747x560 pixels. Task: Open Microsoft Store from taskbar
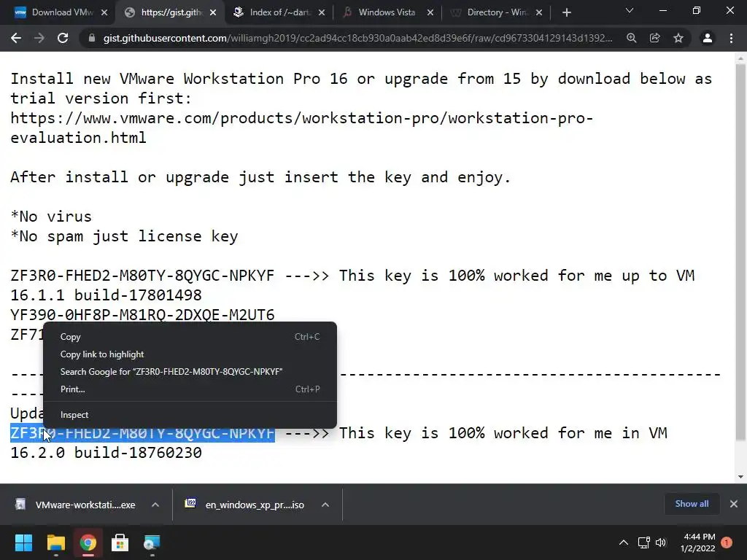tap(120, 542)
